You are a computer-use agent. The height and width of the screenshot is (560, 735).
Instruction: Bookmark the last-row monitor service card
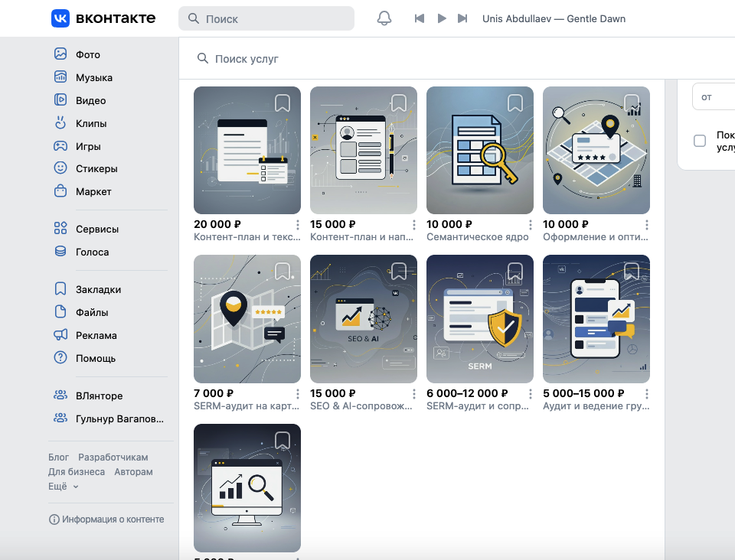[x=283, y=440]
